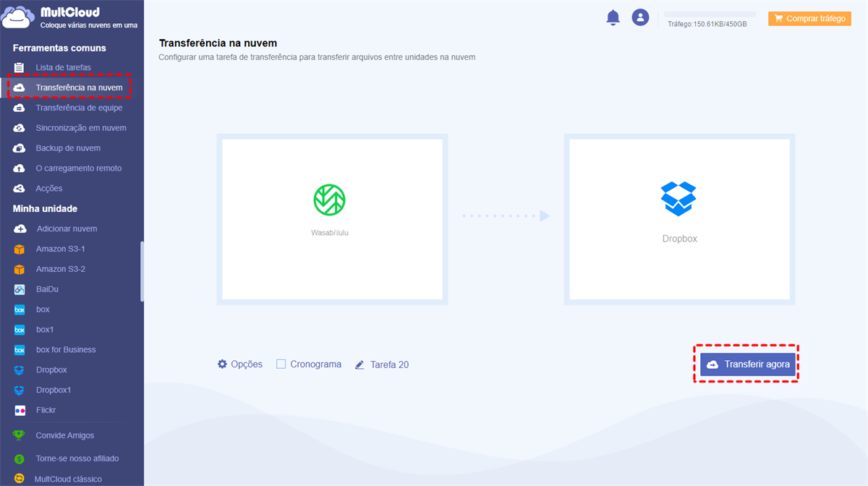Click the Torne-se nosso afiliado dollar icon

[x=20, y=459]
